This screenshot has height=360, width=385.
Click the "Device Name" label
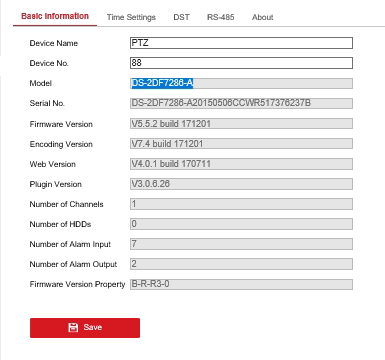tap(54, 43)
